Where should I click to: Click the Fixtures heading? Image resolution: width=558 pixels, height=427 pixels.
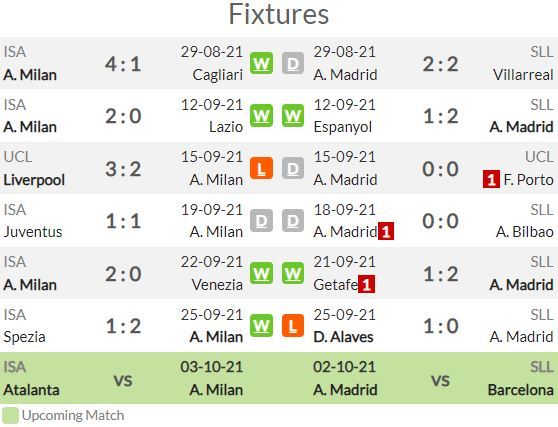tap(279, 14)
